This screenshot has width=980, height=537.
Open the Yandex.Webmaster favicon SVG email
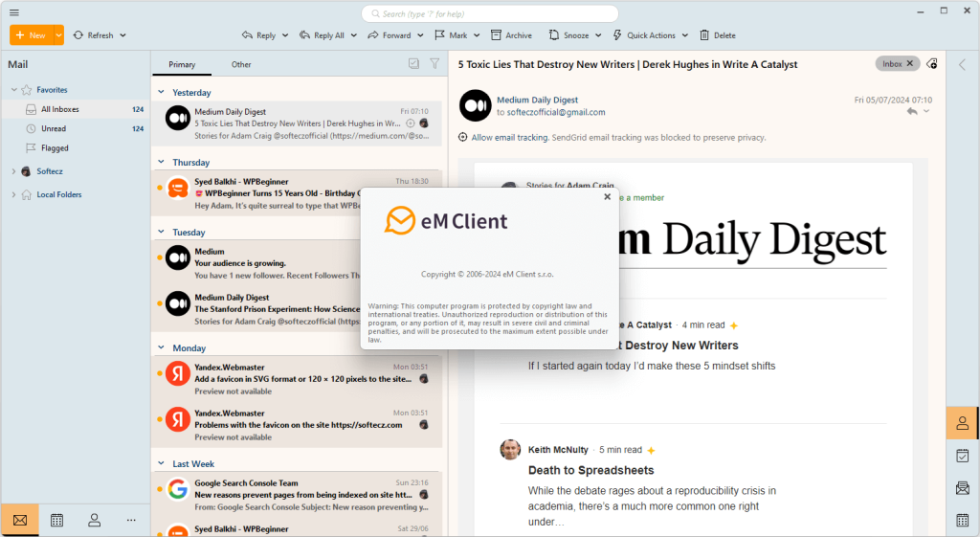point(297,379)
